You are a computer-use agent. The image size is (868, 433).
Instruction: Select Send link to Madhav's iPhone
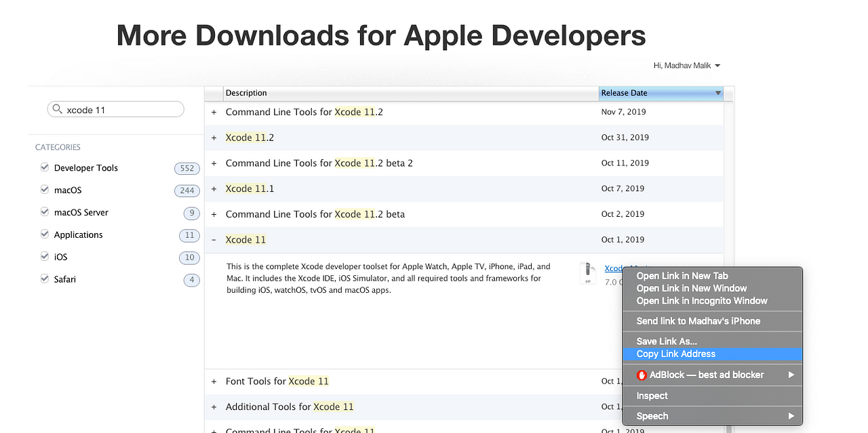coord(712,321)
